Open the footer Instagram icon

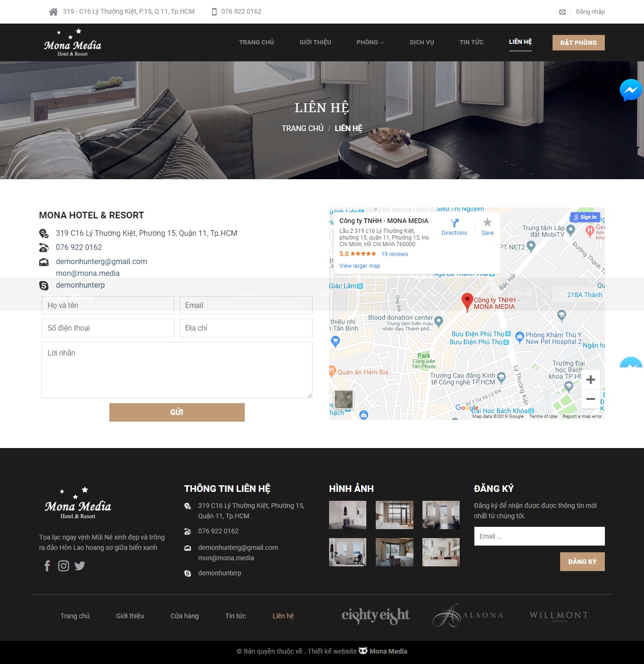pos(64,566)
